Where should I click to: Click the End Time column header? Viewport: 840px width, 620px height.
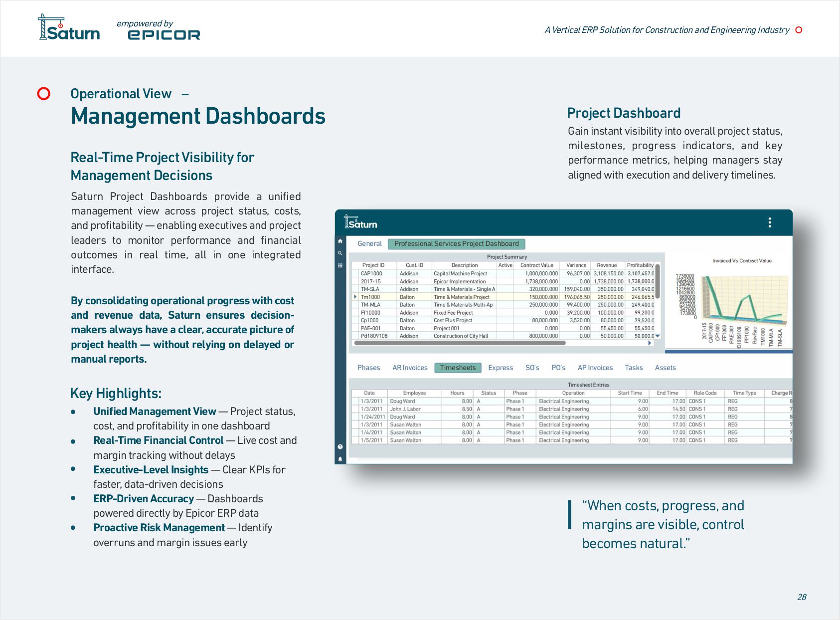(668, 393)
